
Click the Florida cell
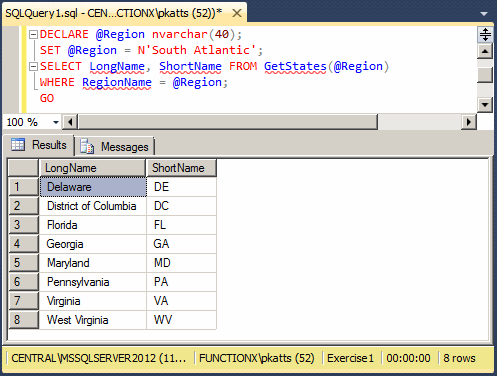pyautogui.click(x=93, y=225)
